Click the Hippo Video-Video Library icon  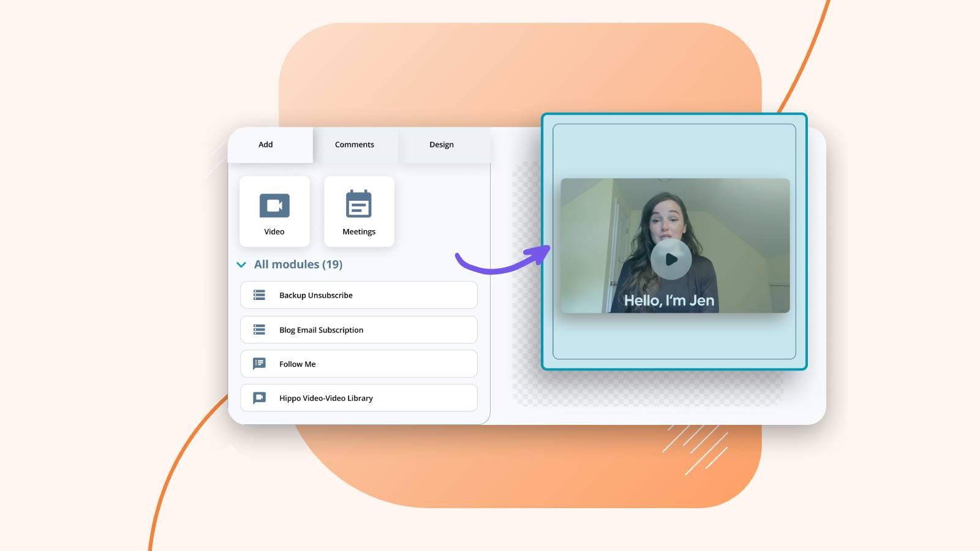pyautogui.click(x=260, y=398)
